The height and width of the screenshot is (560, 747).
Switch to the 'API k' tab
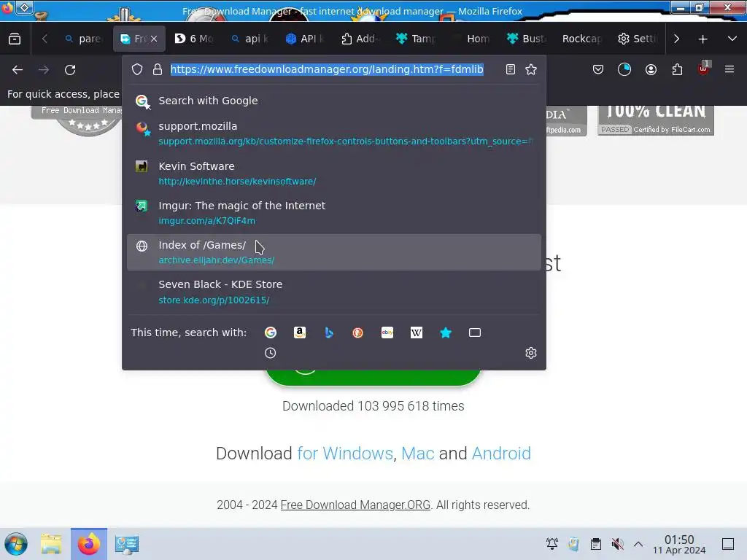305,39
